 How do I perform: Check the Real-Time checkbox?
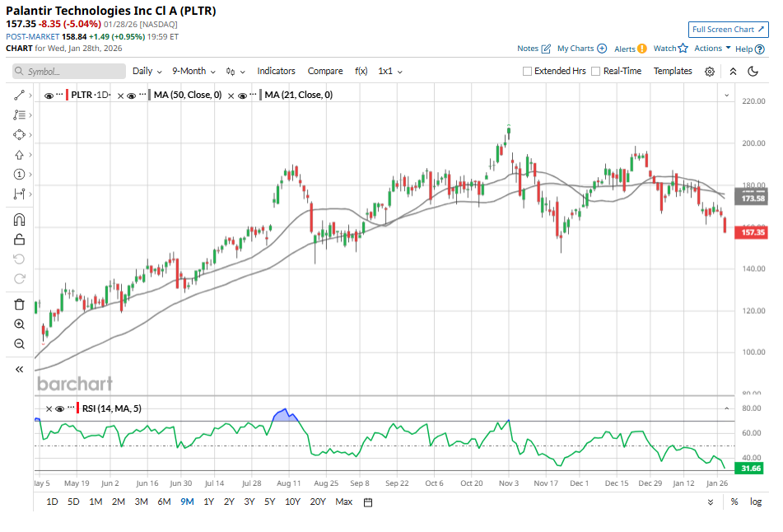[x=595, y=72]
